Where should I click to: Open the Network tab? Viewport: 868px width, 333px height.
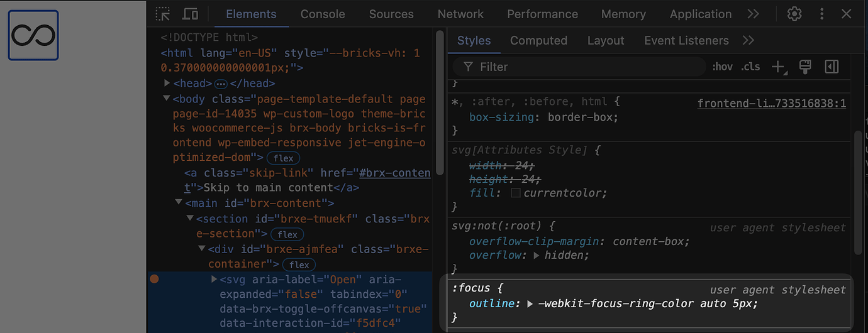460,14
